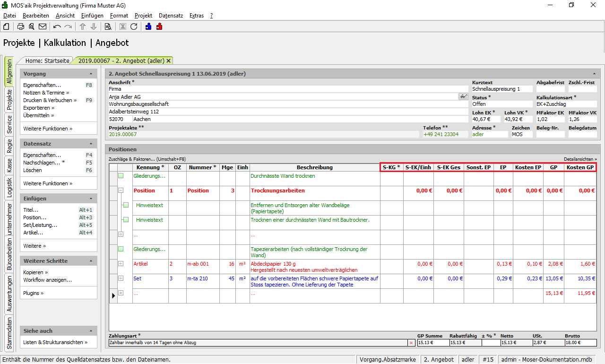Click the blue puzzle piece icon

point(148,26)
